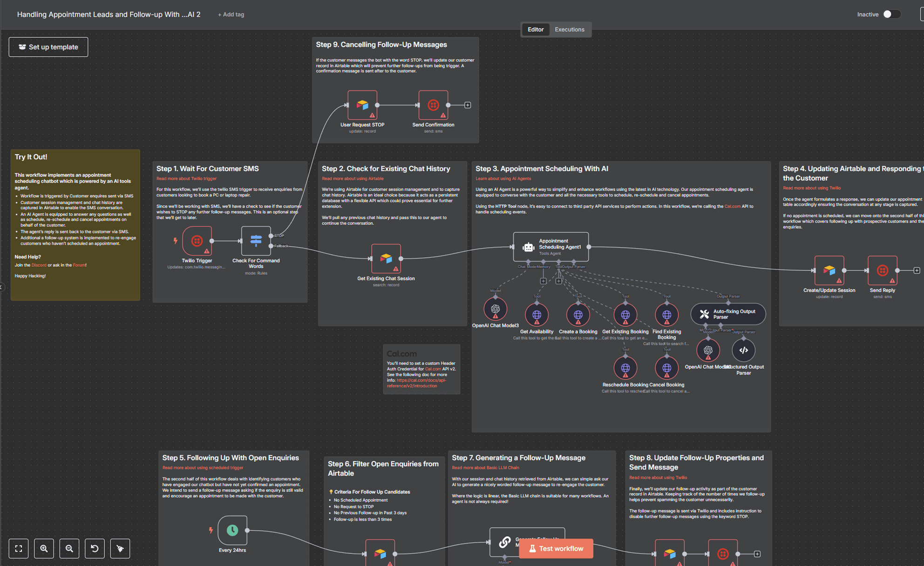The width and height of the screenshot is (924, 566).
Task: Click the zoom to fit canvas button
Action: [x=19, y=548]
